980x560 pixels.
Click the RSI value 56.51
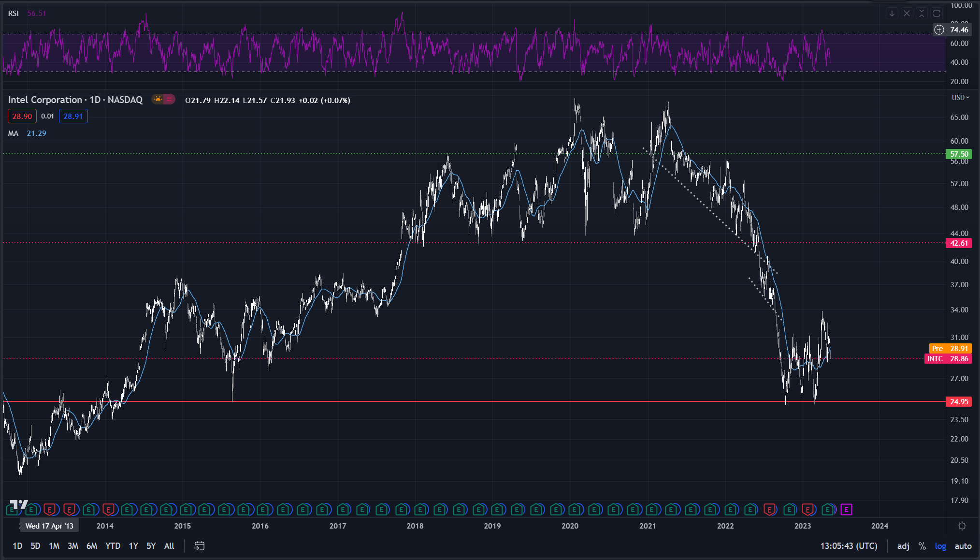[37, 14]
